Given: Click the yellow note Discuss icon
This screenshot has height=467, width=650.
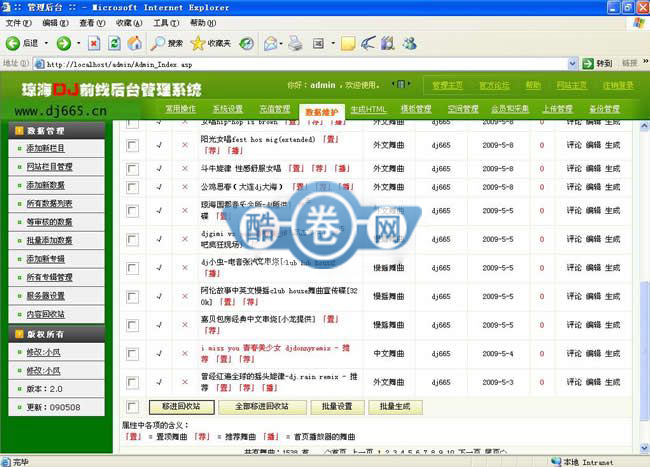Looking at the screenshot, I should click(348, 43).
